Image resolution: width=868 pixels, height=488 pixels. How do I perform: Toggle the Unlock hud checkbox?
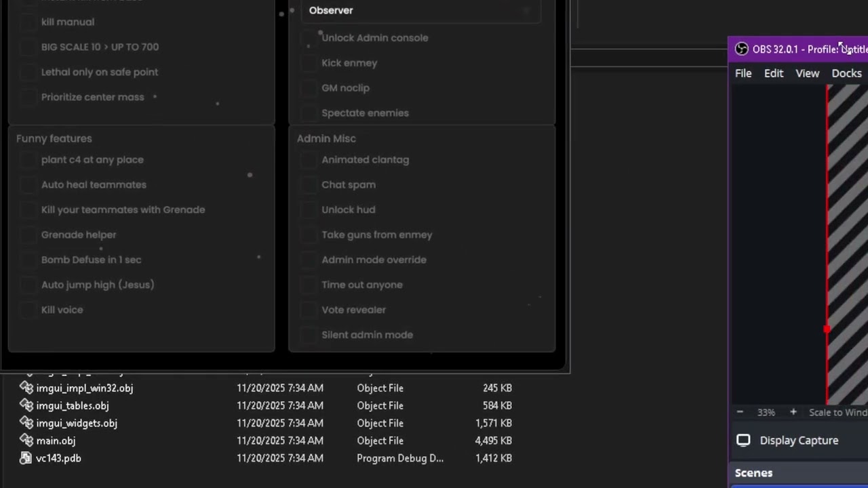(x=309, y=210)
